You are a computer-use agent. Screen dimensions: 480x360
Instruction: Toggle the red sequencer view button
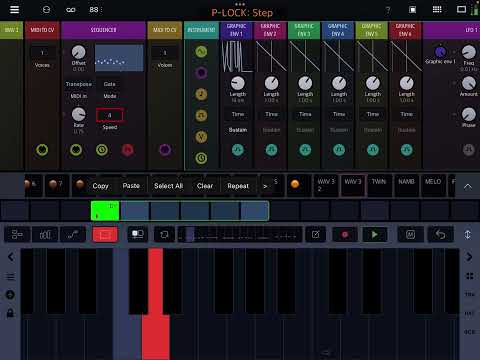tap(105, 235)
